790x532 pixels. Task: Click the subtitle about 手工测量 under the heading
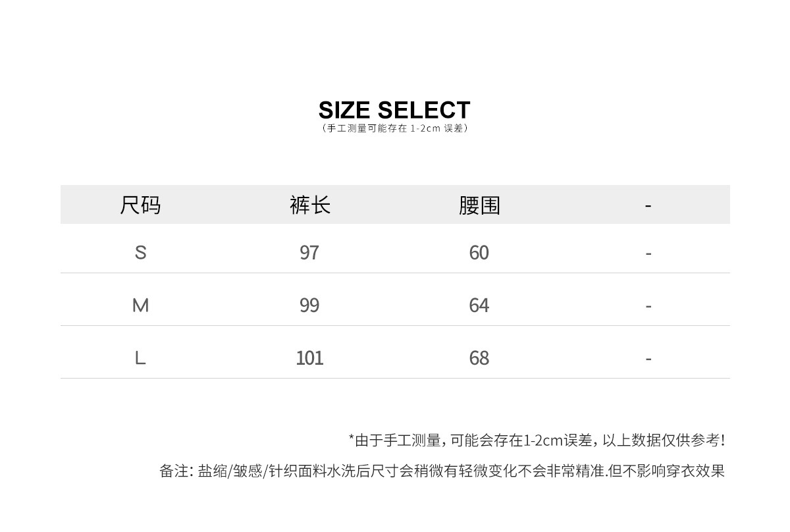394,128
